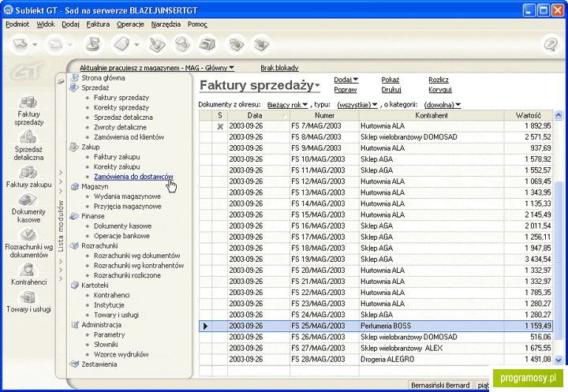
Task: Click the first arrow toolbar icon
Action: 20,44
